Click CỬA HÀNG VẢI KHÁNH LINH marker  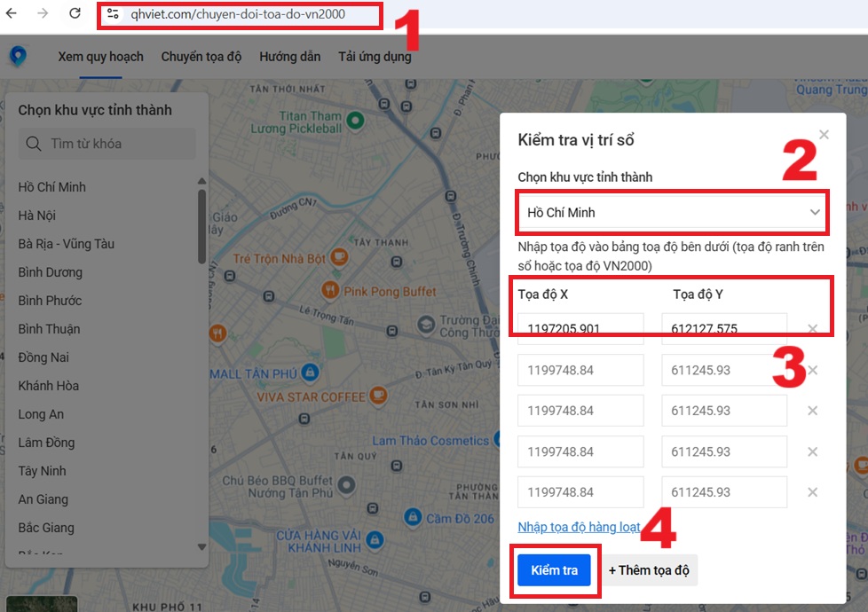(375, 539)
